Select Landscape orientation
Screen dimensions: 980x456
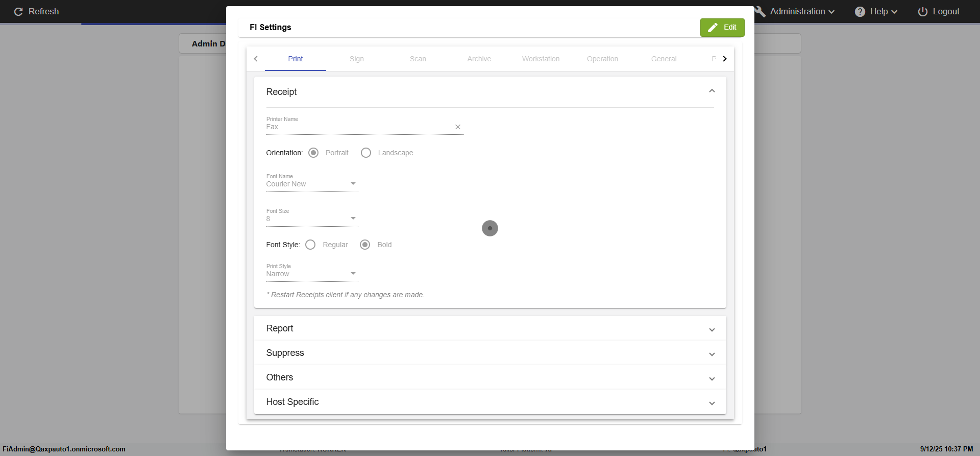[366, 153]
